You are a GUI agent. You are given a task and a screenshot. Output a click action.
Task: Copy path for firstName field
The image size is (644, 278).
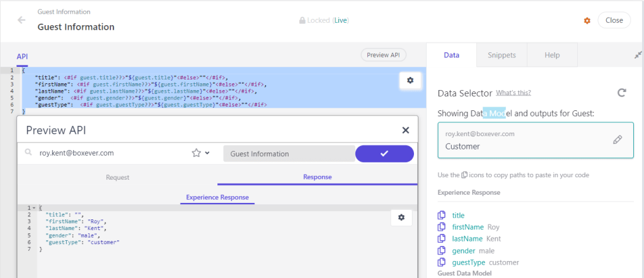click(442, 227)
